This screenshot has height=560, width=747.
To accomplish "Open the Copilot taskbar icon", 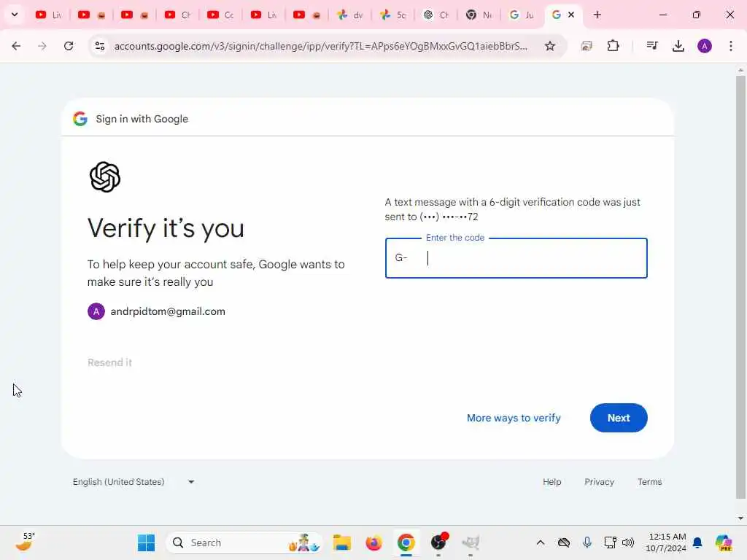I will click(723, 542).
